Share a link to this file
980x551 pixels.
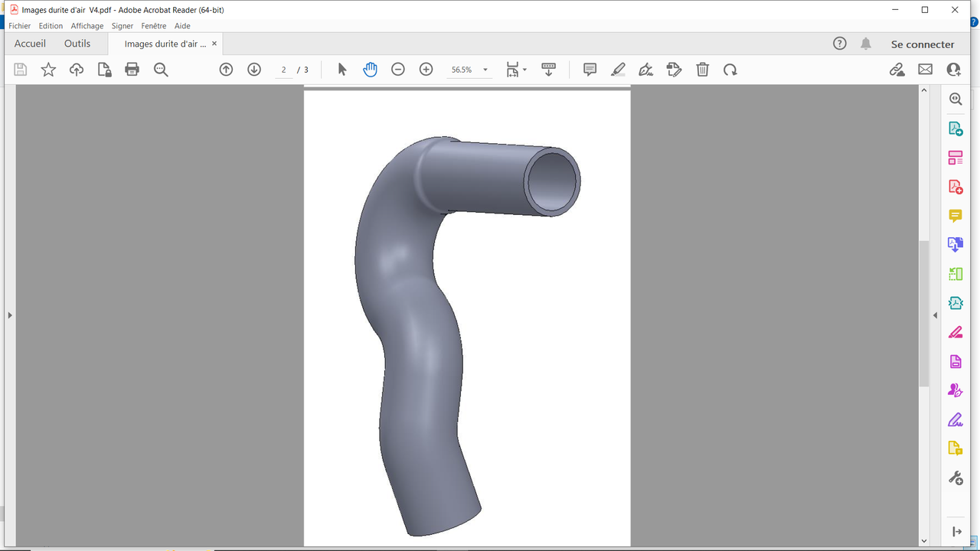[x=897, y=70]
